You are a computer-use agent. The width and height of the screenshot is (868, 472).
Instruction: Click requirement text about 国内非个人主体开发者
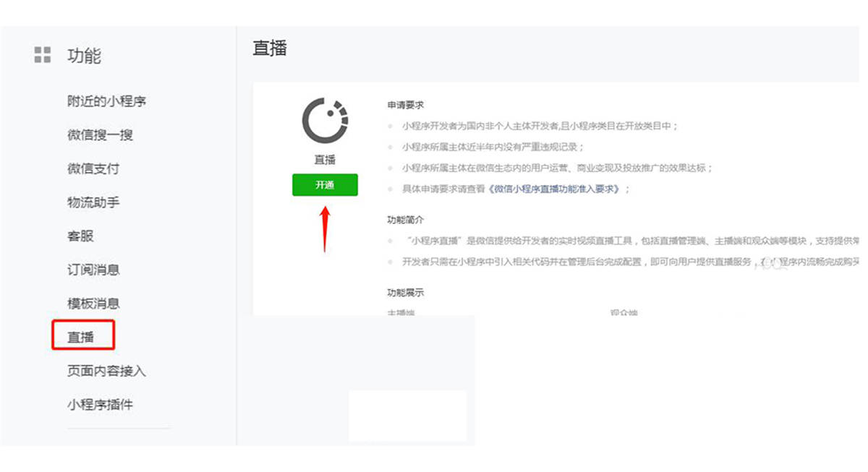[x=540, y=126]
